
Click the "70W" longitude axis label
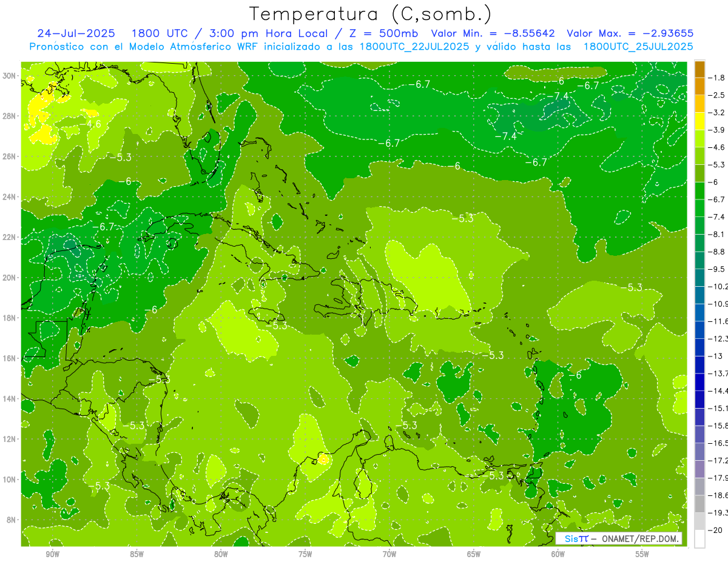click(389, 554)
